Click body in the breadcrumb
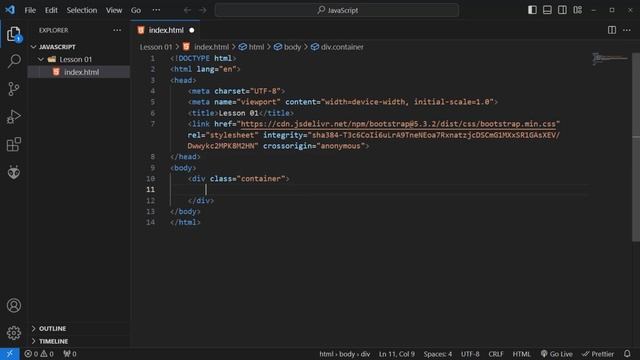640x360 pixels. click(x=292, y=47)
